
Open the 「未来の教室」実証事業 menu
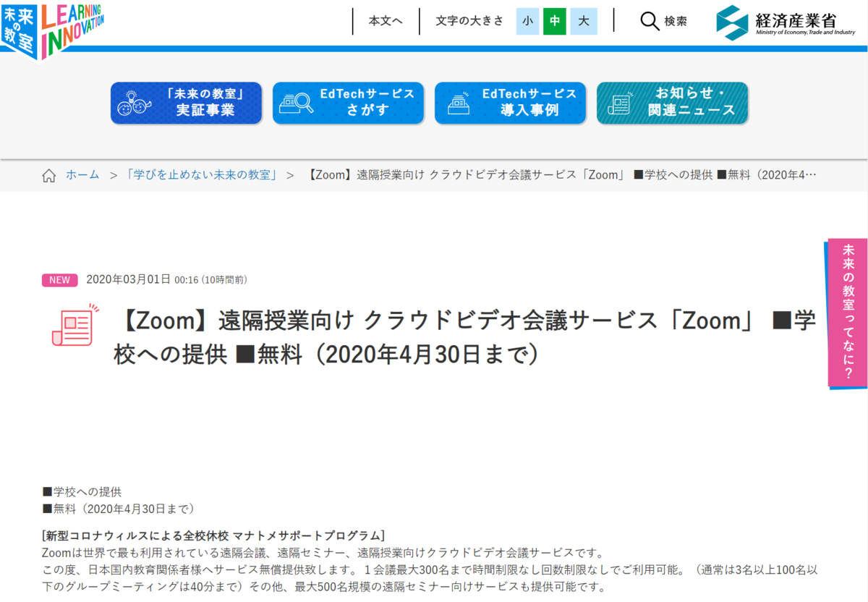186,103
